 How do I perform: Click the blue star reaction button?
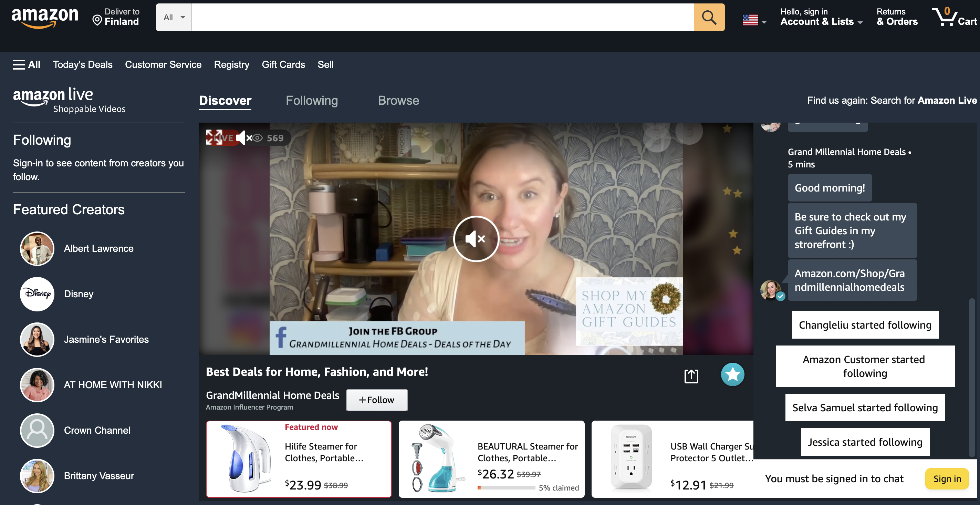pos(732,374)
